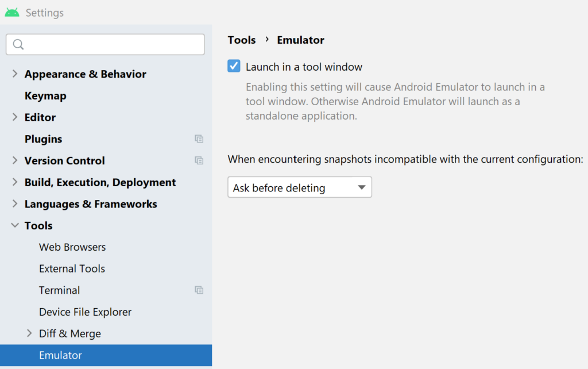Click Tools in the breadcrumb
This screenshot has height=369, width=588.
[x=242, y=40]
